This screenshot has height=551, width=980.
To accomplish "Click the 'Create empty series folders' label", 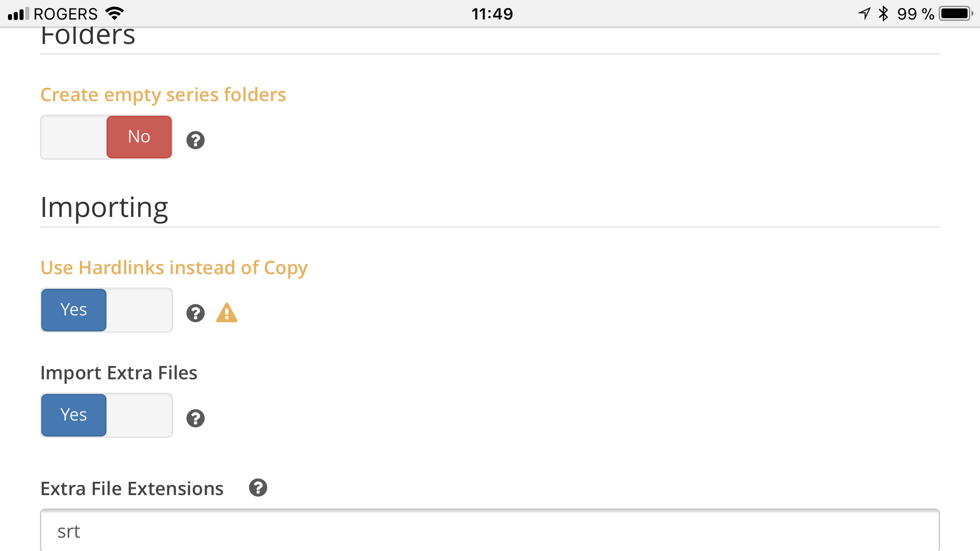I will [163, 95].
